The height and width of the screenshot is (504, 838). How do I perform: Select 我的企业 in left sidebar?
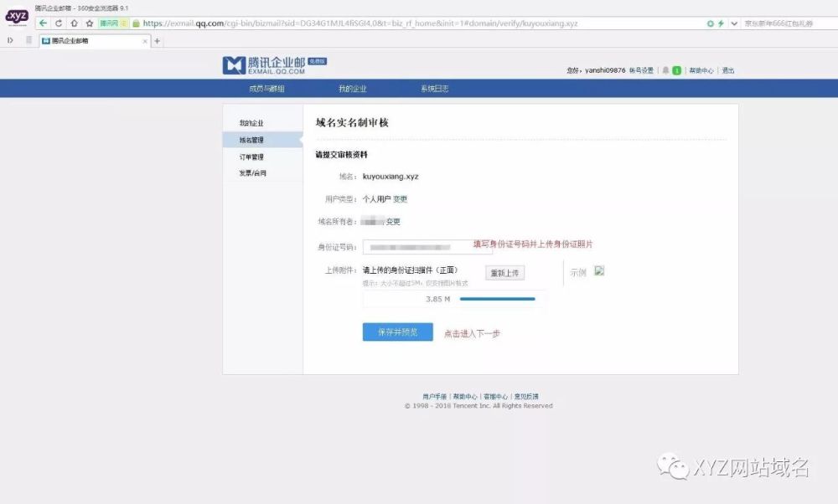click(x=251, y=123)
